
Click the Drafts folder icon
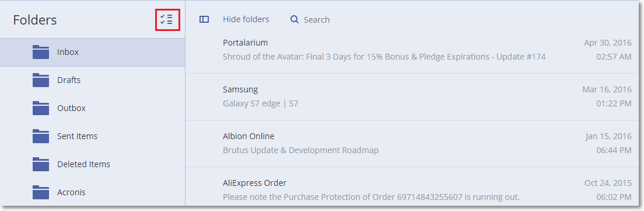click(x=41, y=80)
